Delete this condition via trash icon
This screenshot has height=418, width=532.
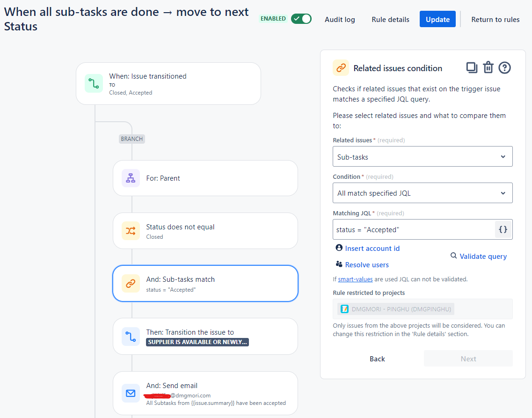[x=488, y=67]
